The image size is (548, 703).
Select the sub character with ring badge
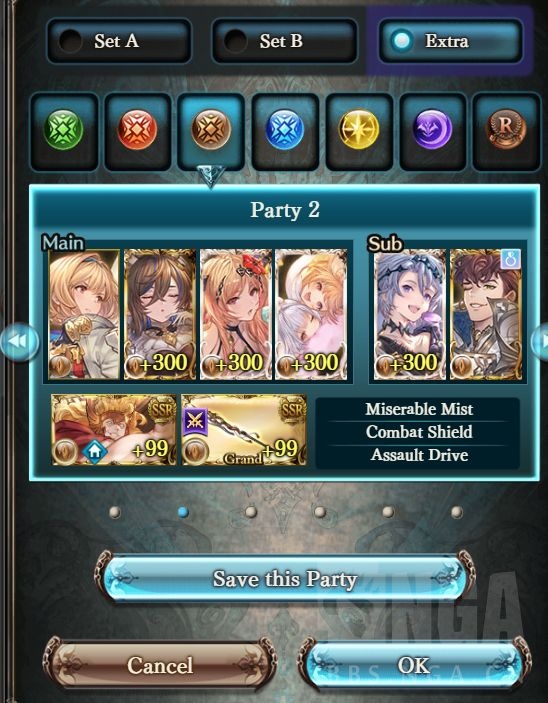[486, 314]
